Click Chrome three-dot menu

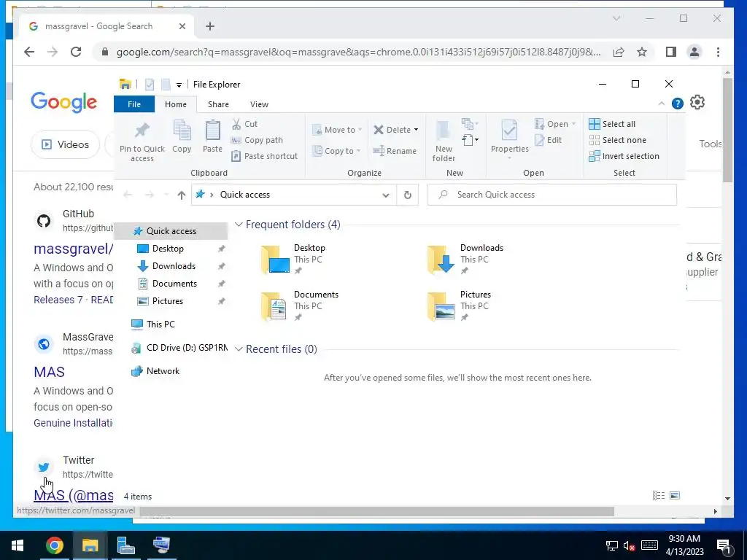718,52
